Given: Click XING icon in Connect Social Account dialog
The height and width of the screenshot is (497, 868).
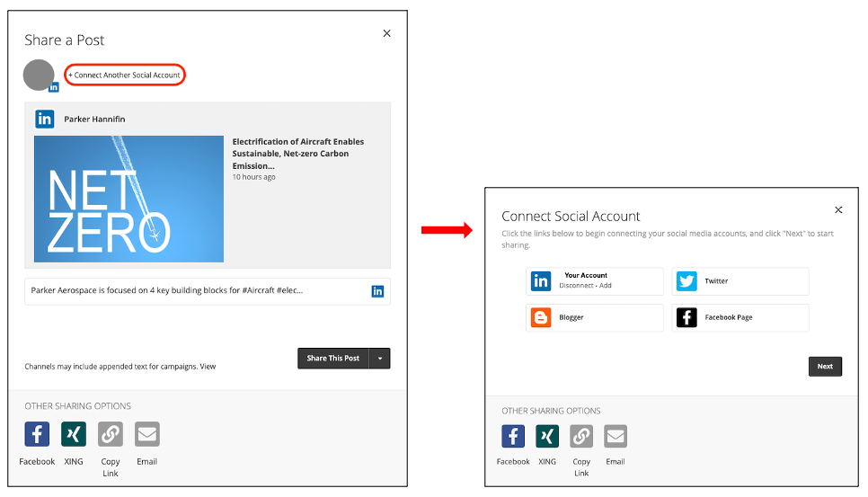Looking at the screenshot, I should point(547,437).
